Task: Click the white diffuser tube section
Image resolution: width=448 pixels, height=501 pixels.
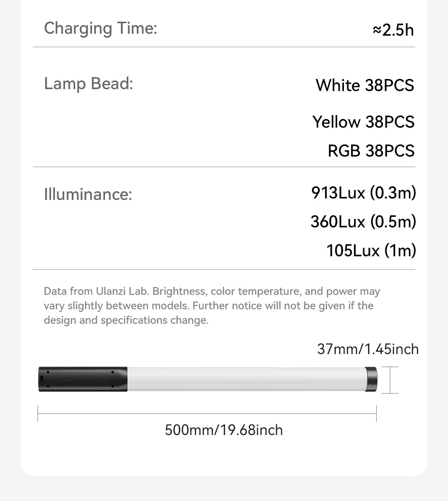Action: point(246,379)
